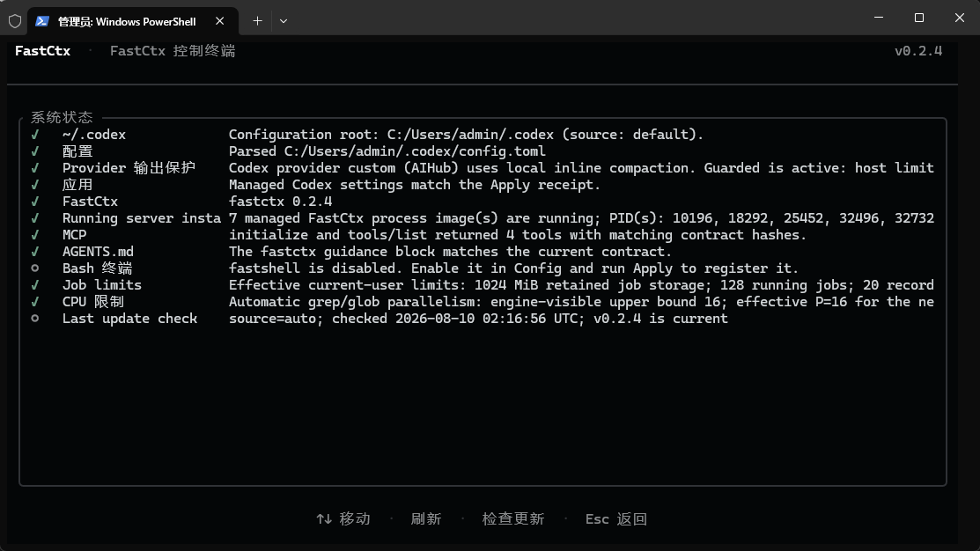Click the shield icon in title bar
The width and height of the screenshot is (980, 551).
click(x=15, y=21)
